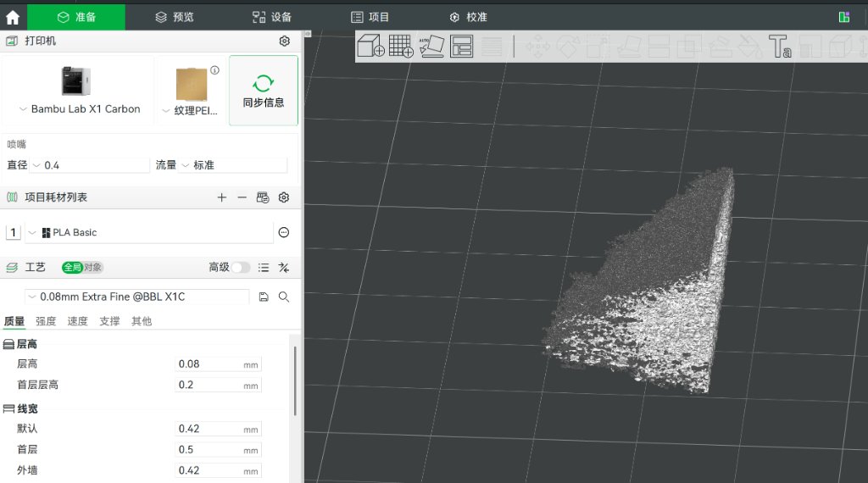Collapse the left sidebar handle

(x=308, y=34)
